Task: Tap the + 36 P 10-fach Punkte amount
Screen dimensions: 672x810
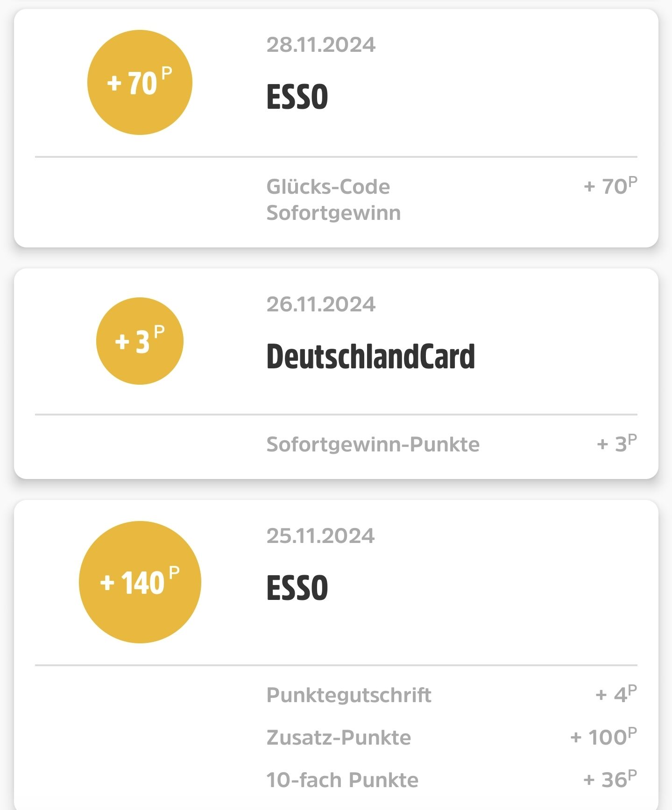Action: (610, 779)
